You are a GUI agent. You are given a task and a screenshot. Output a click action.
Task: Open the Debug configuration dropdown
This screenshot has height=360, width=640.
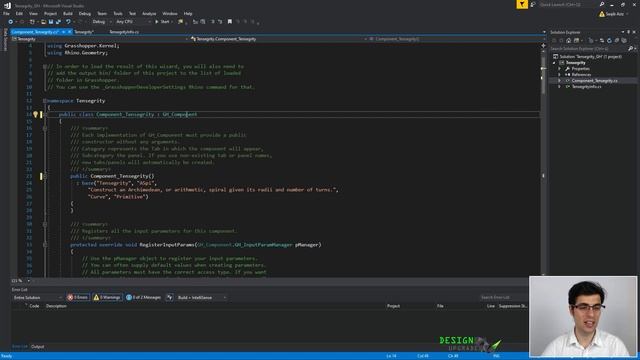click(101, 22)
